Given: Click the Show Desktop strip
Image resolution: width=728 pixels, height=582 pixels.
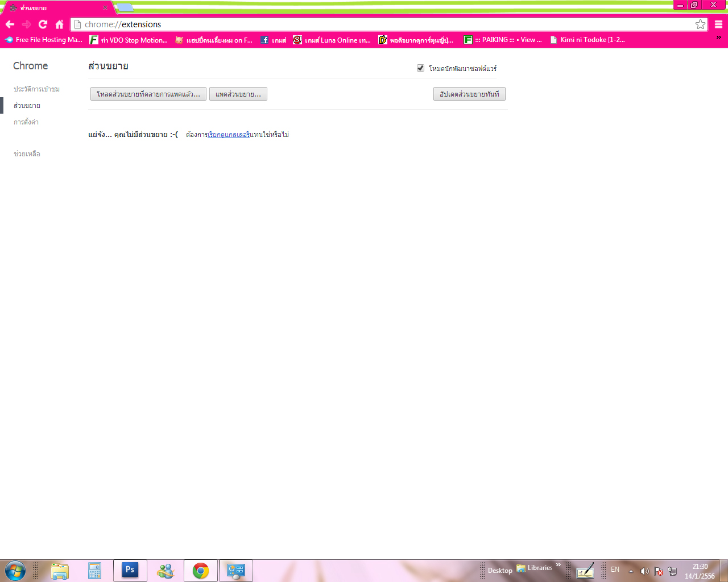Looking at the screenshot, I should 724,571.
